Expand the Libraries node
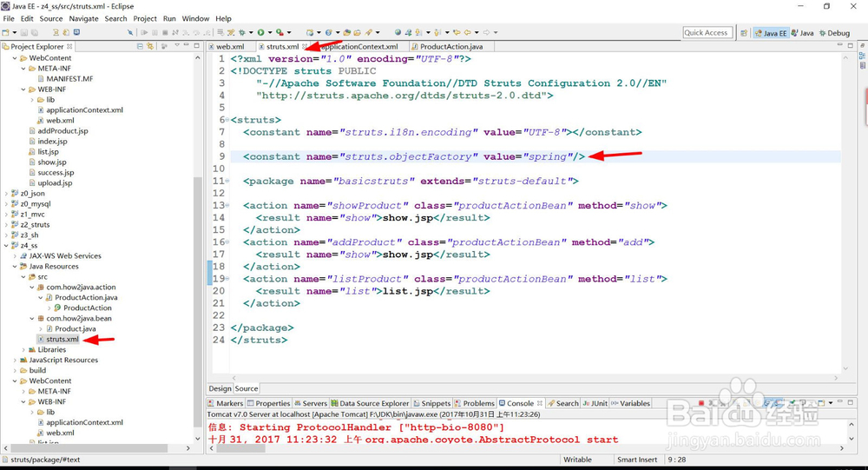This screenshot has height=470, width=868. (23, 350)
